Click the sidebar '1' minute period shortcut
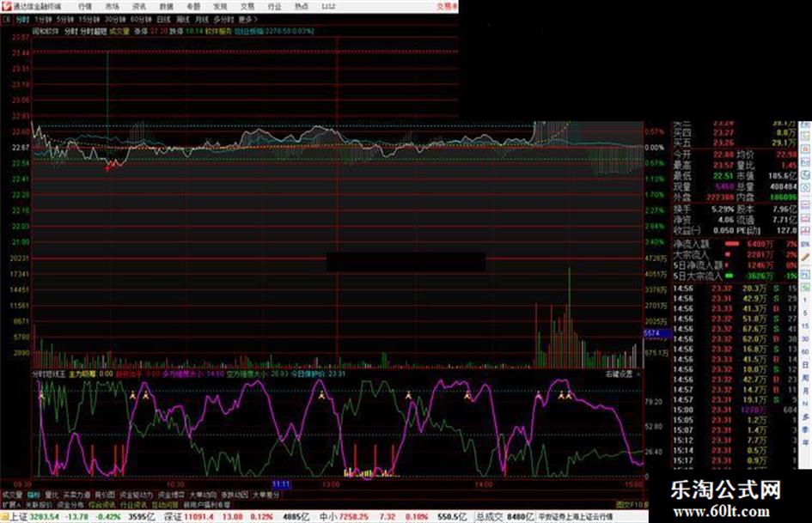Viewport: 812px width, 523px height. pyautogui.click(x=805, y=301)
